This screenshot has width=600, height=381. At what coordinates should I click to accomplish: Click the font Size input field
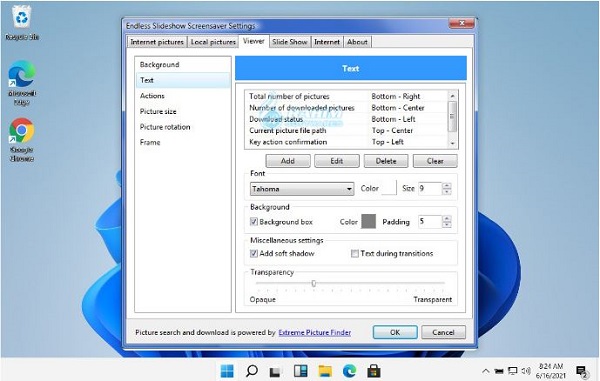[430, 189]
